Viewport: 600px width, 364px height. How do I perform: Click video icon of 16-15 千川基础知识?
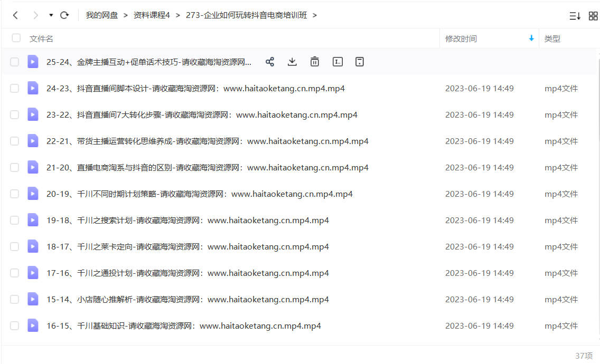click(x=33, y=325)
